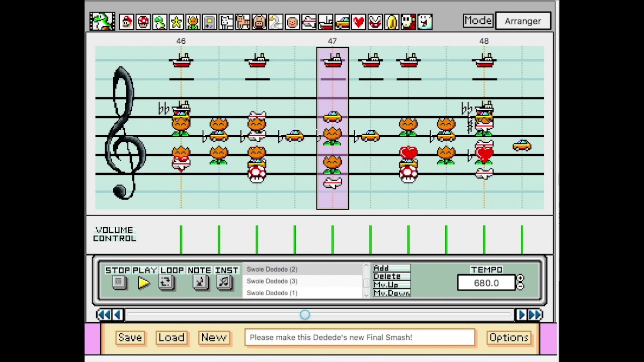Pick the Cat instrument

[243, 22]
